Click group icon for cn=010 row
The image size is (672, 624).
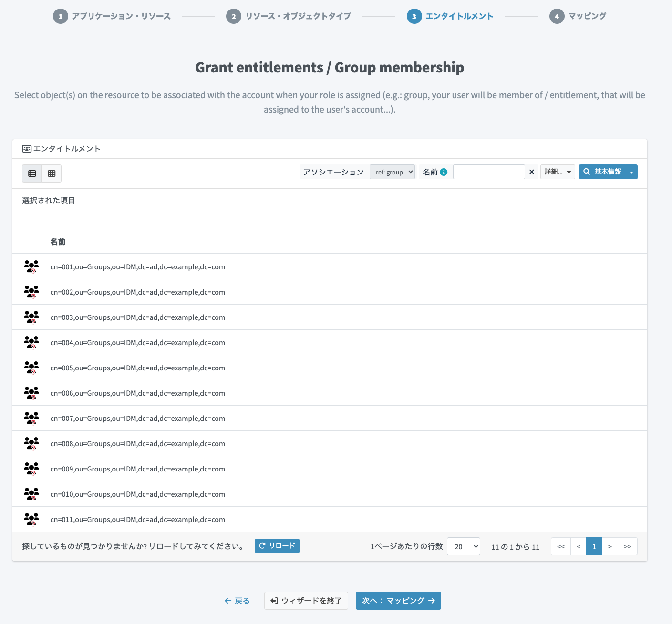31,494
